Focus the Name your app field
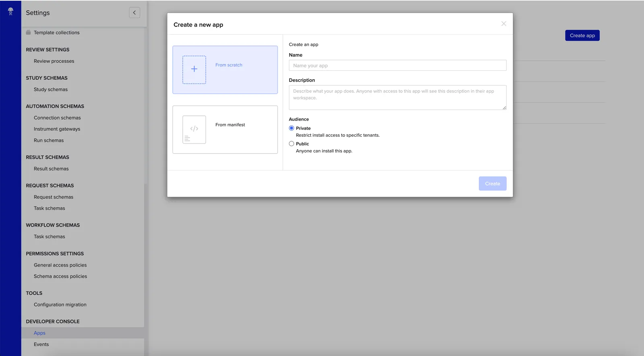Image resolution: width=644 pixels, height=356 pixels. tap(398, 66)
